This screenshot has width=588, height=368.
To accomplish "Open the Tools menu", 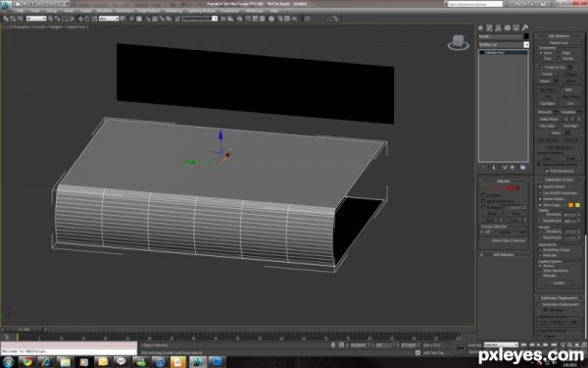I will [35, 11].
